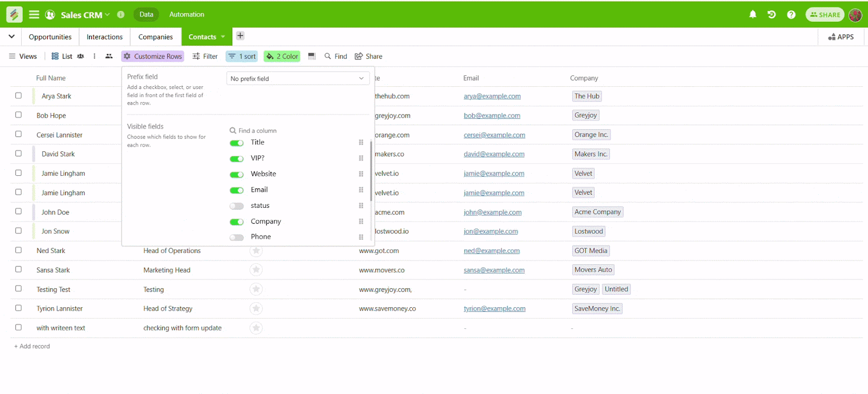868x394 pixels.
Task: Open the history clock icon
Action: (x=771, y=15)
